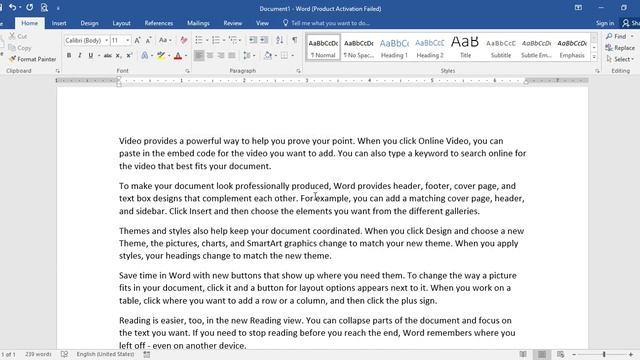This screenshot has height=360, width=640.
Task: Apply the Title style
Action: click(465, 47)
